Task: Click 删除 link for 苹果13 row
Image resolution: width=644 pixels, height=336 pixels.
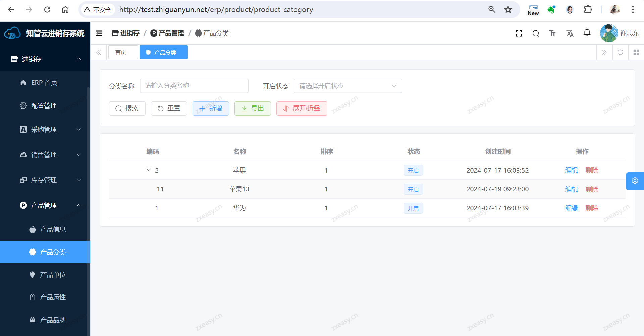Action: [x=592, y=189]
